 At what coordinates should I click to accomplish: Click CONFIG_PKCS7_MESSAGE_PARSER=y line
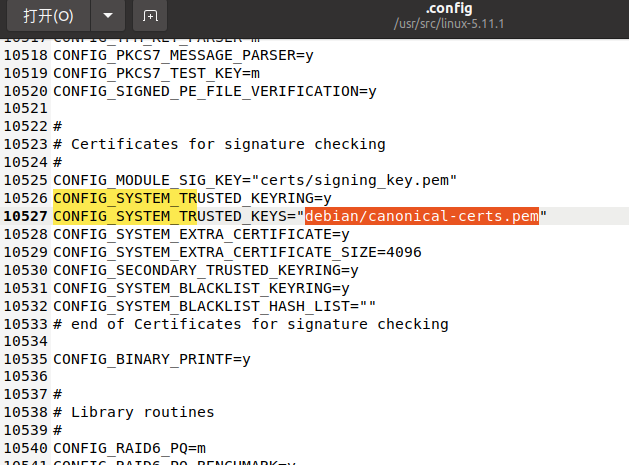(183, 55)
